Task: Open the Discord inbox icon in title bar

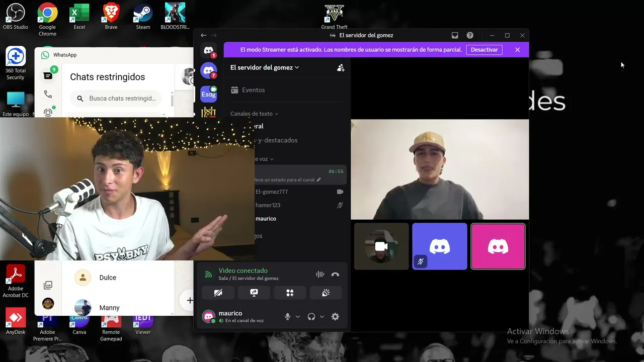Action: tap(455, 35)
